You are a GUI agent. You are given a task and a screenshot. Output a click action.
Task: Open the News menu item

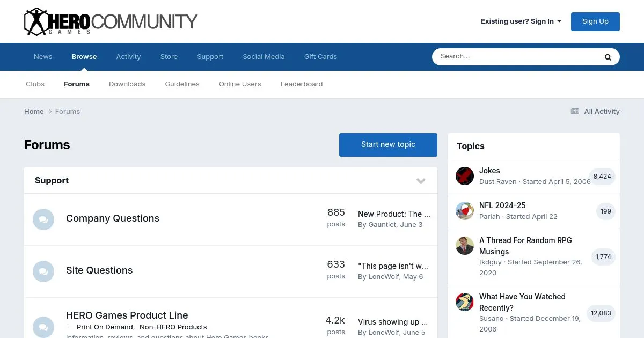(43, 56)
